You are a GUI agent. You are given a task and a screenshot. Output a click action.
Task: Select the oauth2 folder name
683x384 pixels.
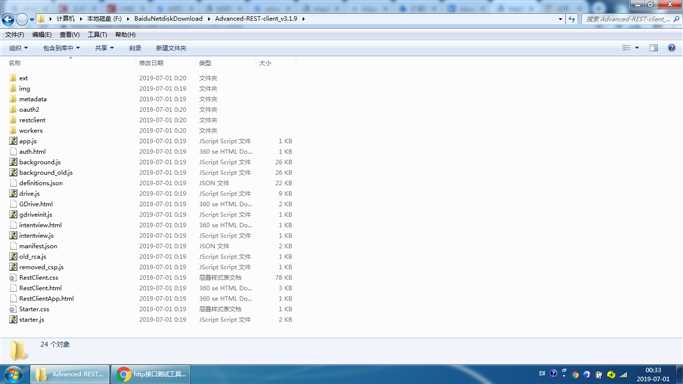tap(29, 110)
